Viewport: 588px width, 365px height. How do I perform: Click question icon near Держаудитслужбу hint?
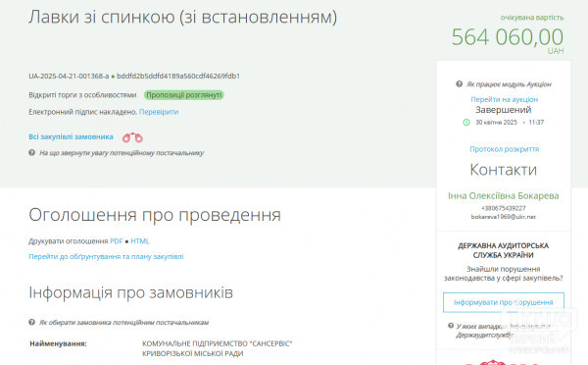pyautogui.click(x=451, y=326)
